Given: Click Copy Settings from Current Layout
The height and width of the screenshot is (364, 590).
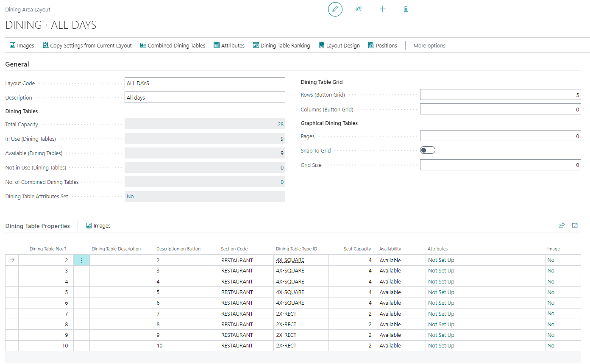Looking at the screenshot, I should tap(87, 45).
